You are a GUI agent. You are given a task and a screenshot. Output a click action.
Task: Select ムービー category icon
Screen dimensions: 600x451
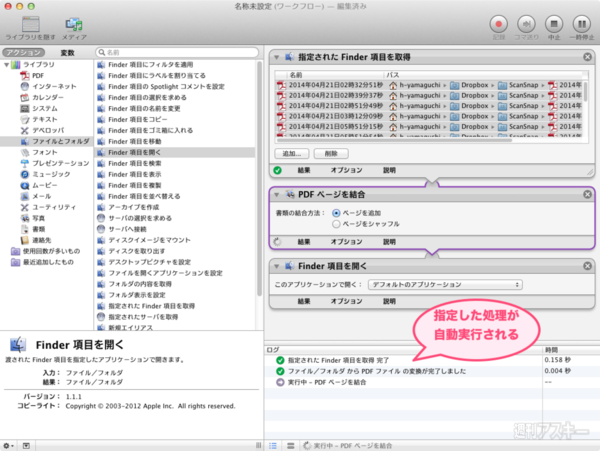[24, 186]
